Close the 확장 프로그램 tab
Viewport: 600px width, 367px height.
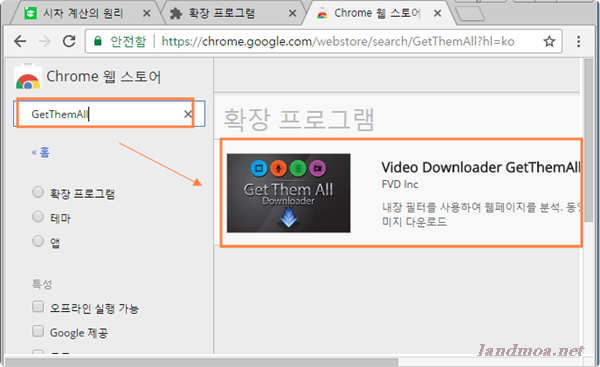pyautogui.click(x=292, y=14)
